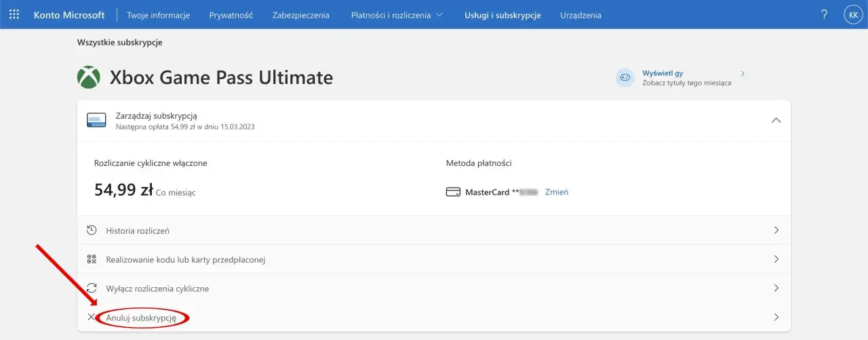Click Anuluj subskrypcję to cancel subscription
This screenshot has width=868, height=340.
tap(141, 317)
